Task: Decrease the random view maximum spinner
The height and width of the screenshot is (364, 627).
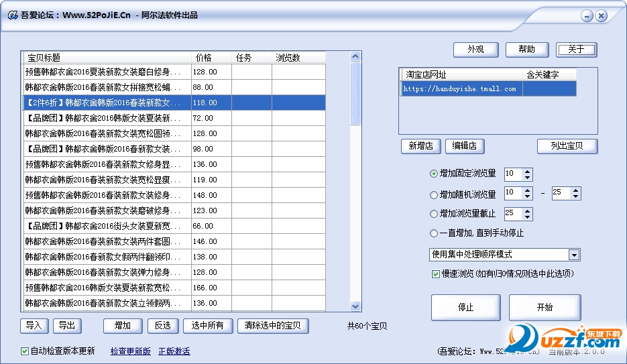Action: 575,196
